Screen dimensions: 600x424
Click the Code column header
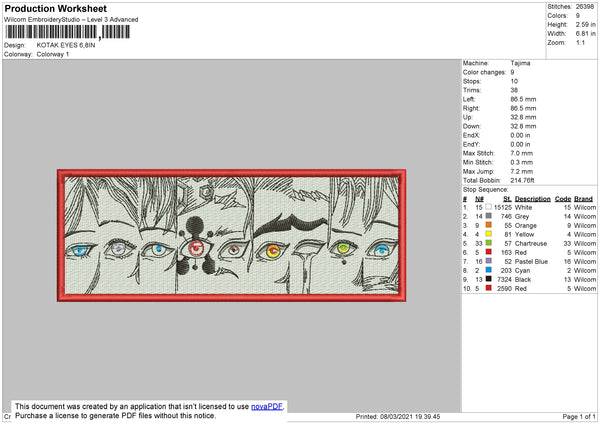coord(563,199)
